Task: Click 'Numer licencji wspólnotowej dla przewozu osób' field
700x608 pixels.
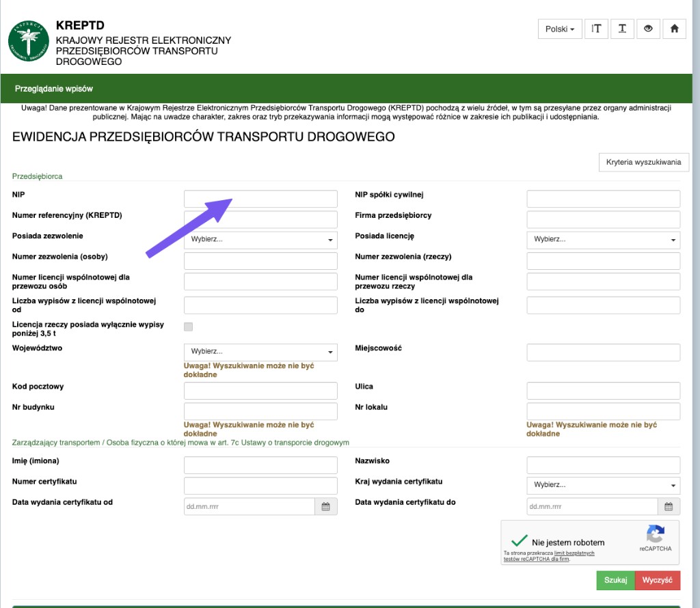Action: [260, 281]
